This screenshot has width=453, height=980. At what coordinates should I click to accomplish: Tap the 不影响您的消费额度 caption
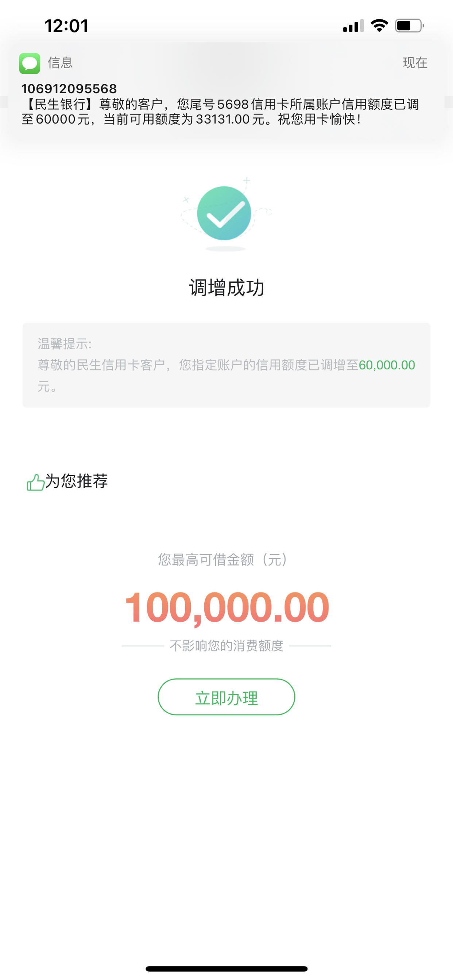pos(226,646)
